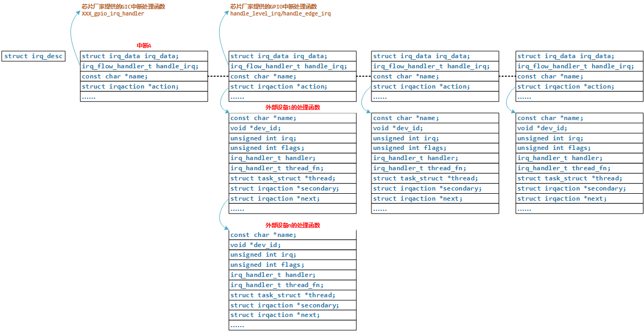Image resolution: width=644 pixels, height=333 pixels.
Task: Click the XXX_gpio_irq_handler text
Action: coord(113,14)
